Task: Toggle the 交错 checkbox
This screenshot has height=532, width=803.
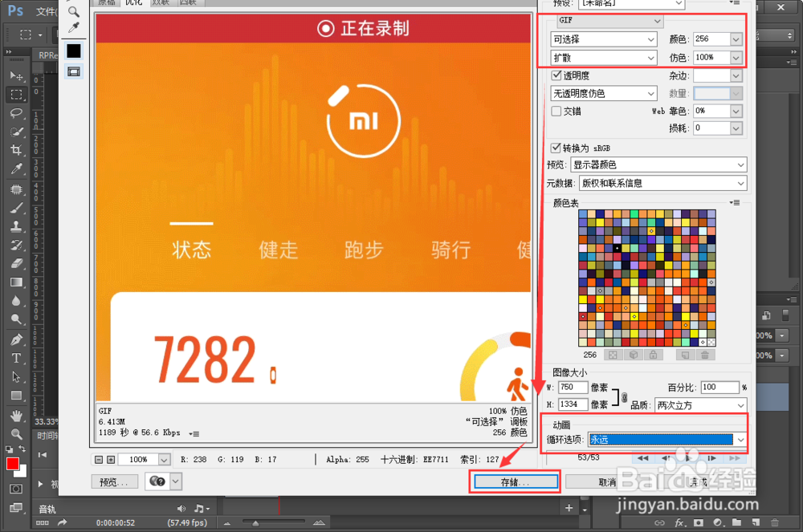Action: [x=556, y=111]
